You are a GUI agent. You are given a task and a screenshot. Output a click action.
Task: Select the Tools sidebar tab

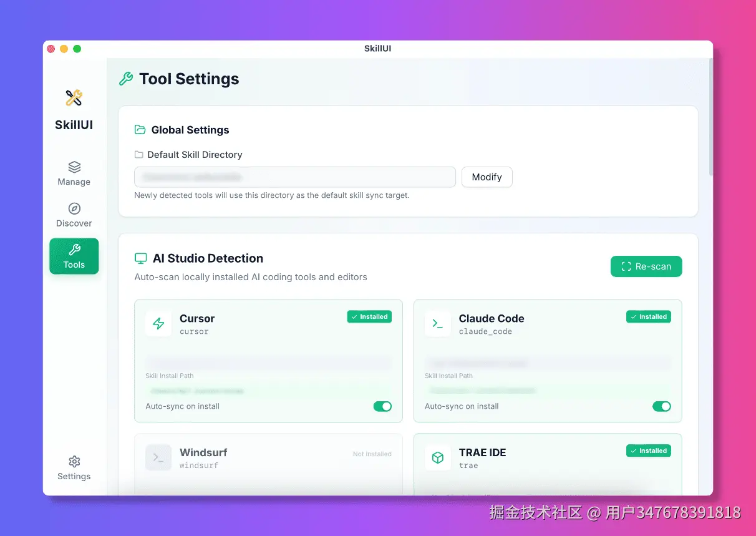point(74,256)
